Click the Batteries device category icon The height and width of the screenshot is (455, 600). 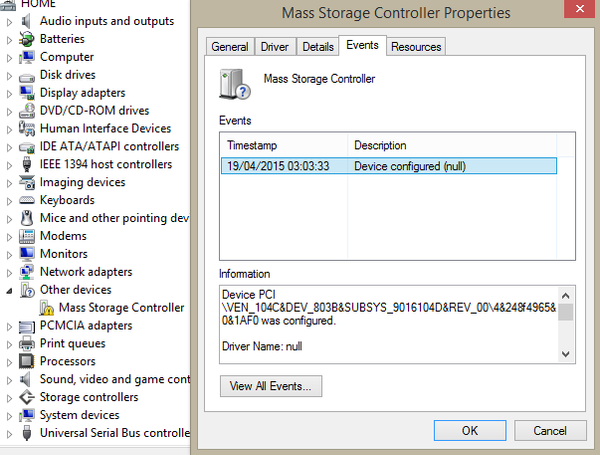click(28, 39)
